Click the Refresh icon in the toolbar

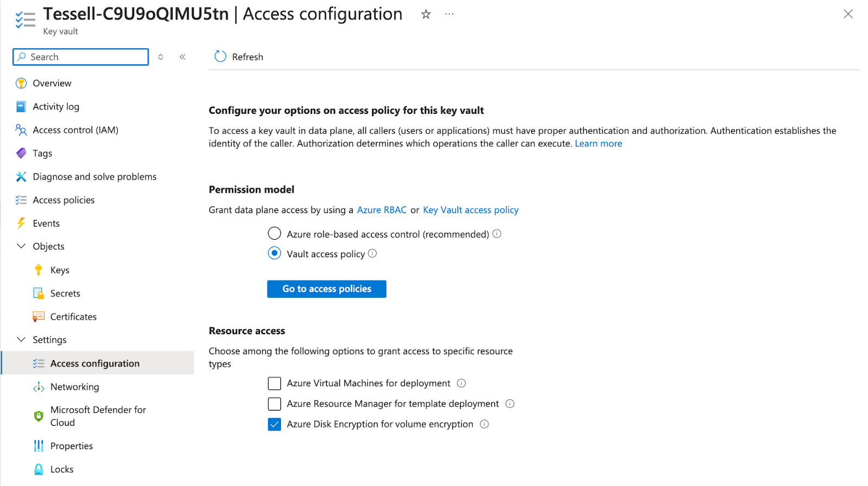[220, 57]
